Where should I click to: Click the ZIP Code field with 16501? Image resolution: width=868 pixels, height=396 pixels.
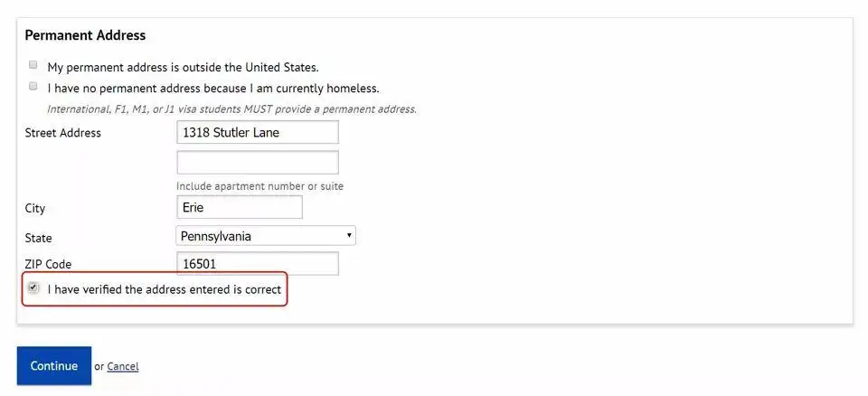(258, 264)
